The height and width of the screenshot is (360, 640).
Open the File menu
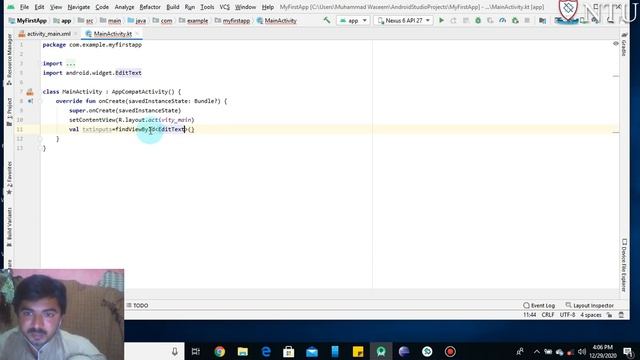click(24, 7)
